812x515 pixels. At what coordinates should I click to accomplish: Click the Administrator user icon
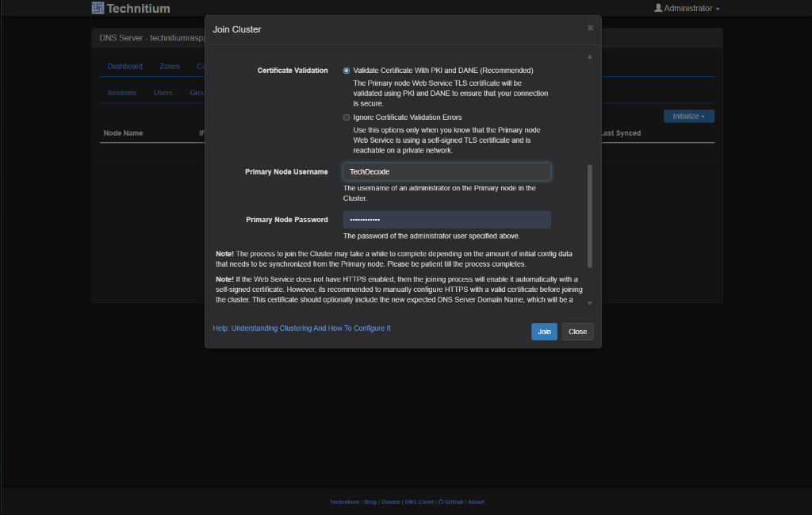tap(658, 8)
